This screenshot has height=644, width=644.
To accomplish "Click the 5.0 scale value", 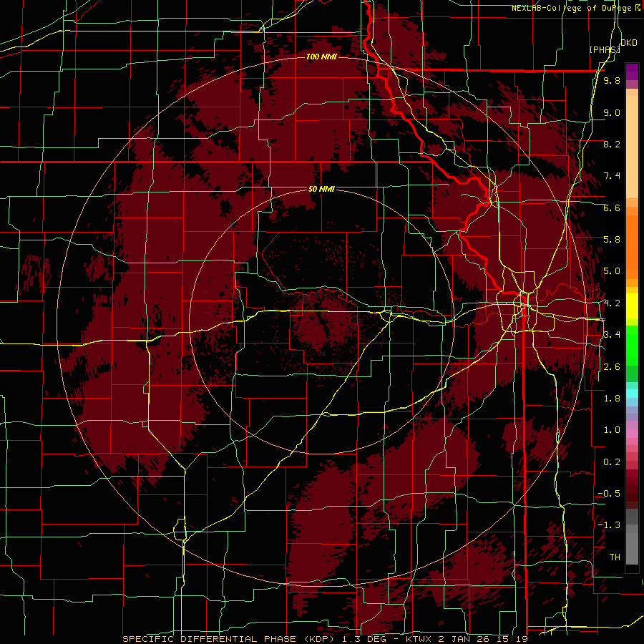I will [x=612, y=271].
